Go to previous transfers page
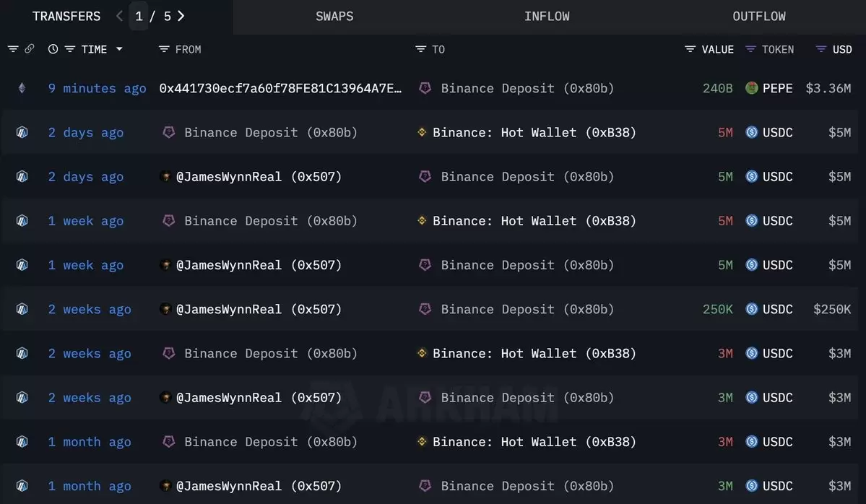Image resolution: width=866 pixels, height=504 pixels. tap(119, 16)
